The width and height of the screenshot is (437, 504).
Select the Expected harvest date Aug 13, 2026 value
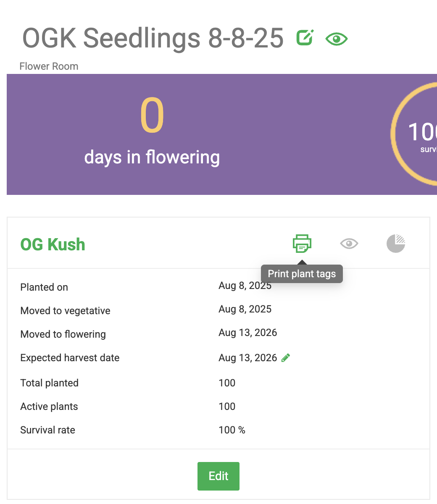[248, 358]
